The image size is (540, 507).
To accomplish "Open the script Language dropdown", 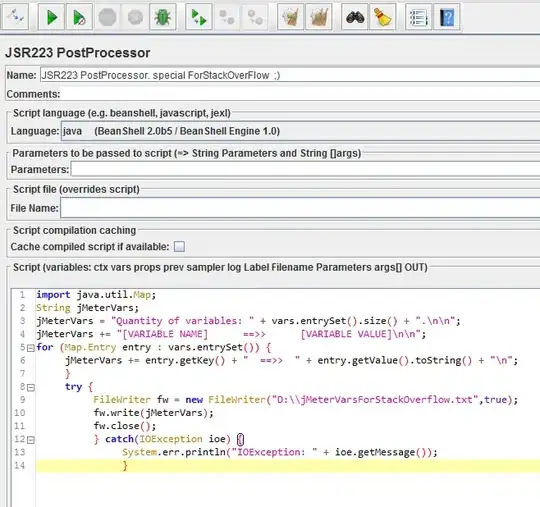I will [x=300, y=131].
